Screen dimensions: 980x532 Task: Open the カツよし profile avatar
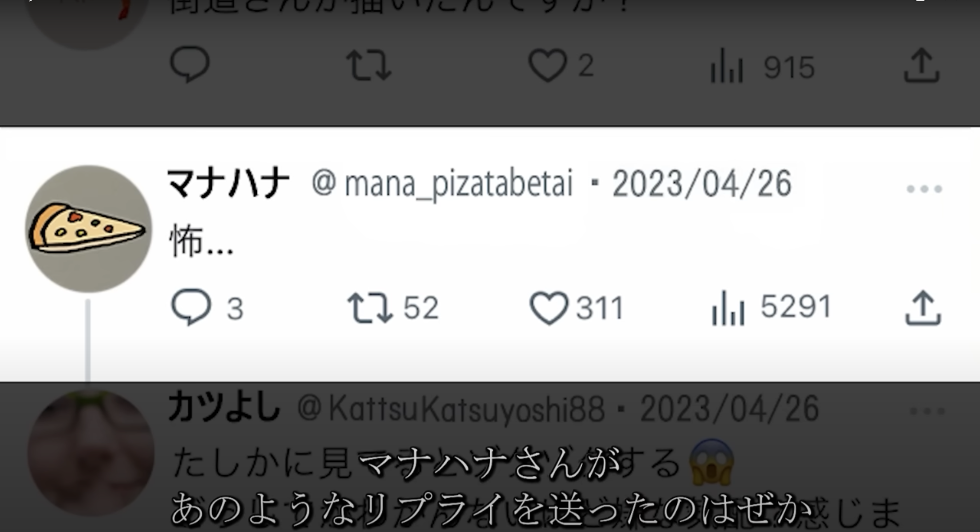coord(90,452)
